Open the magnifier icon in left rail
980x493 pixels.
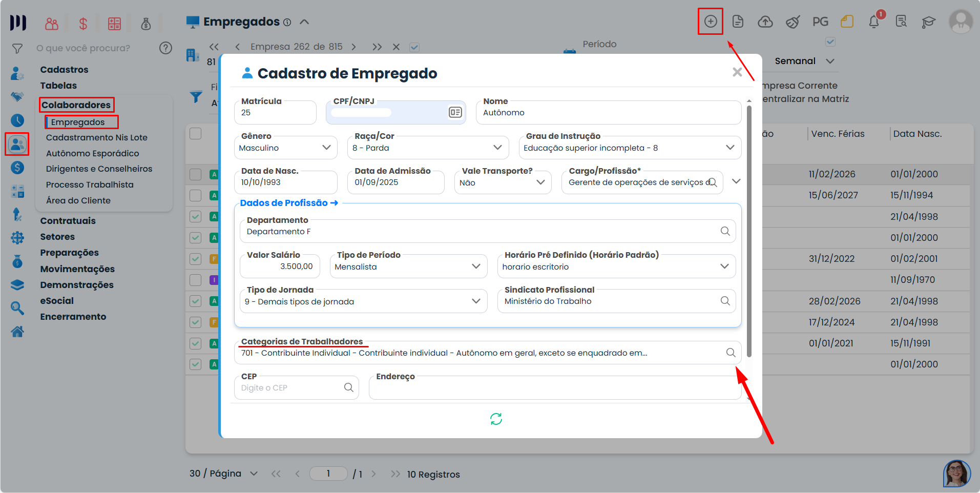[x=17, y=307]
